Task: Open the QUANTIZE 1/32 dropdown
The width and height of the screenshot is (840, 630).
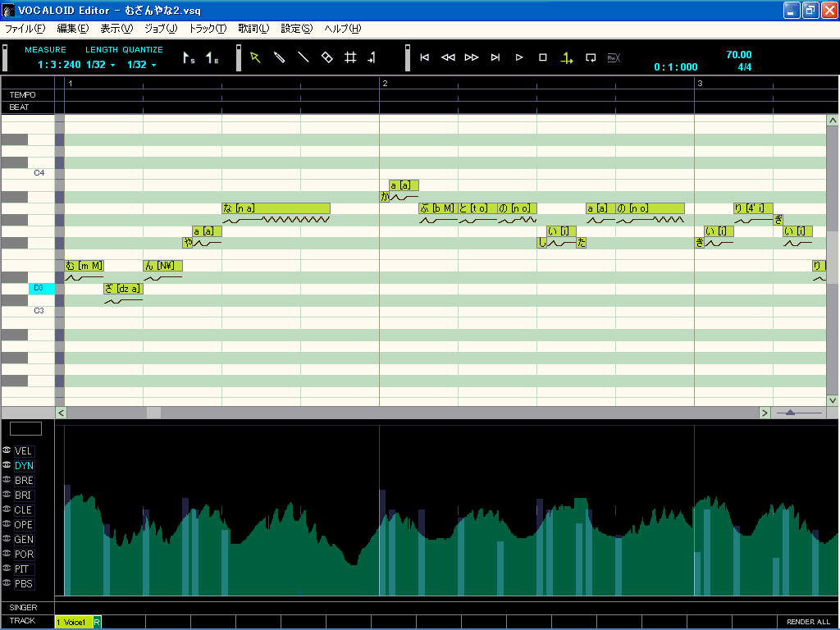Action: (141, 65)
